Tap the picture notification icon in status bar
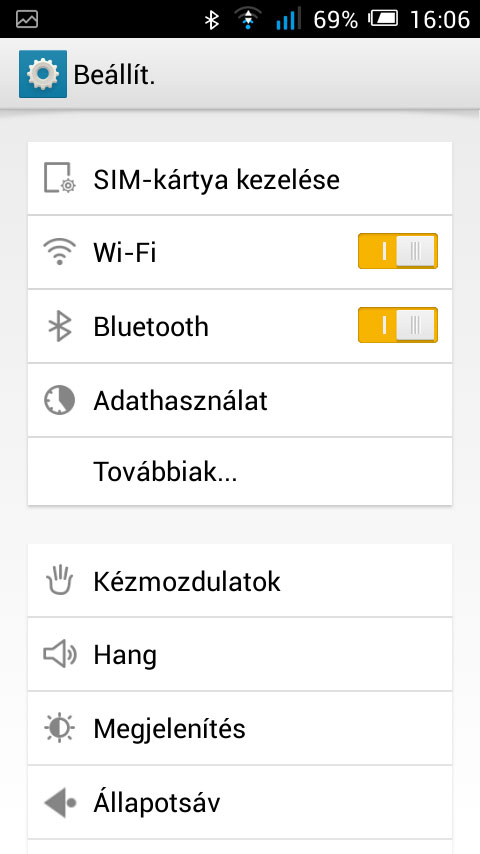 (x=27, y=19)
